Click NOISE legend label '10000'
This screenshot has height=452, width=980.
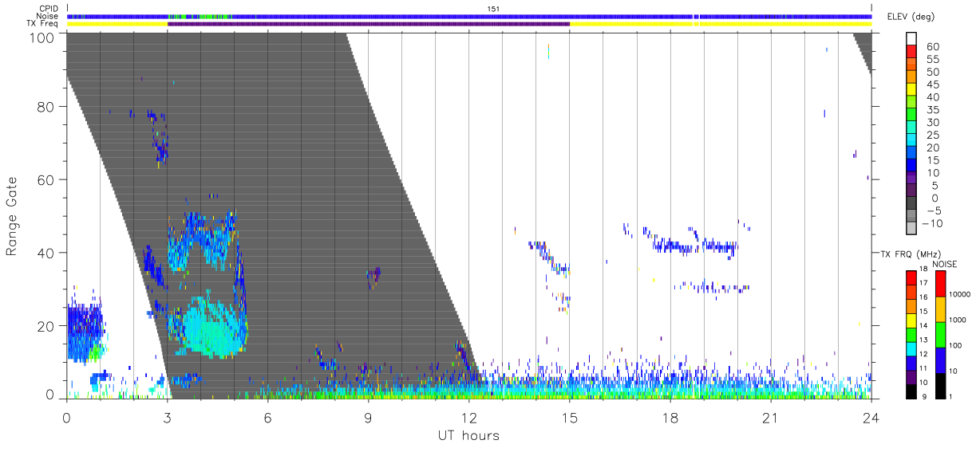[960, 294]
